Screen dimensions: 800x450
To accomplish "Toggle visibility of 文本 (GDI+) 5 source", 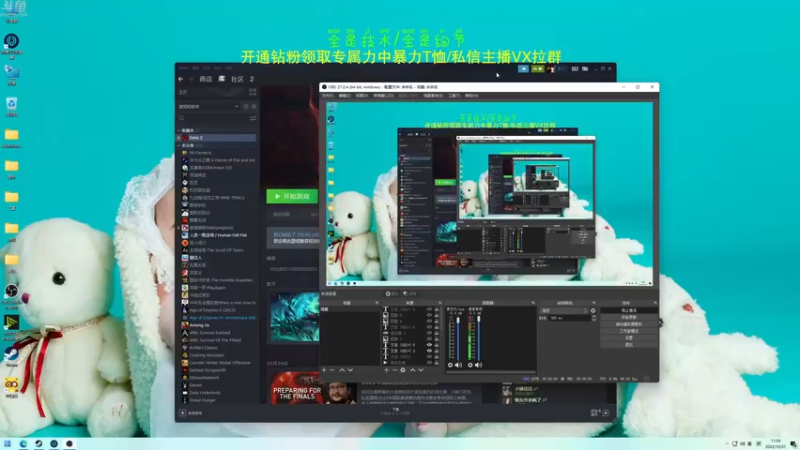I will pos(429,345).
